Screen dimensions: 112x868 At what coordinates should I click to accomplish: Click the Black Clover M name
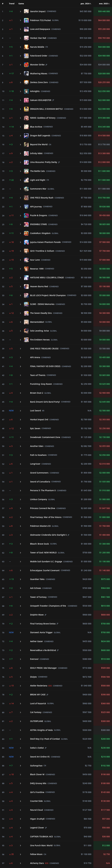37,775
